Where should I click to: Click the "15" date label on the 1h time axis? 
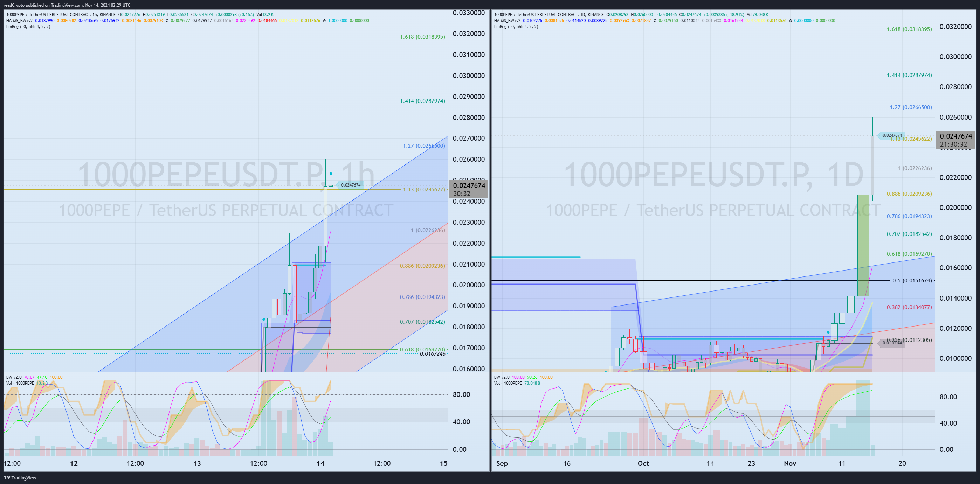point(443,463)
